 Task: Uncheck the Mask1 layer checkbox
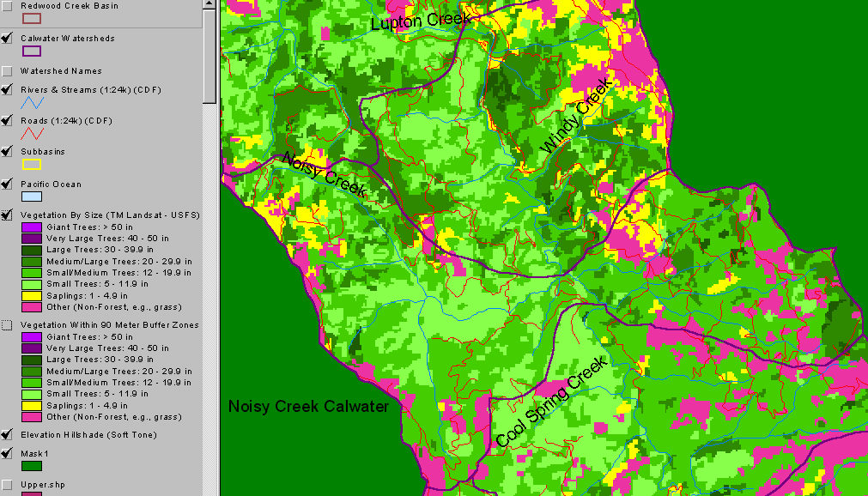7,453
